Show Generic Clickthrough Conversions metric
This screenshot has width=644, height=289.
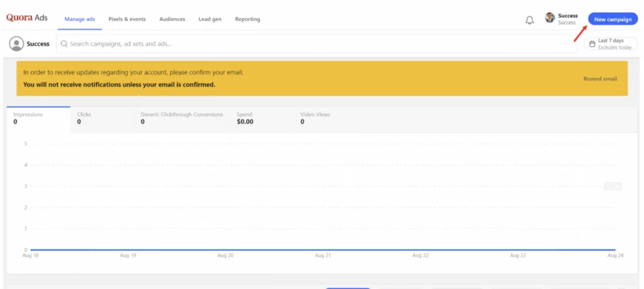pyautogui.click(x=182, y=118)
